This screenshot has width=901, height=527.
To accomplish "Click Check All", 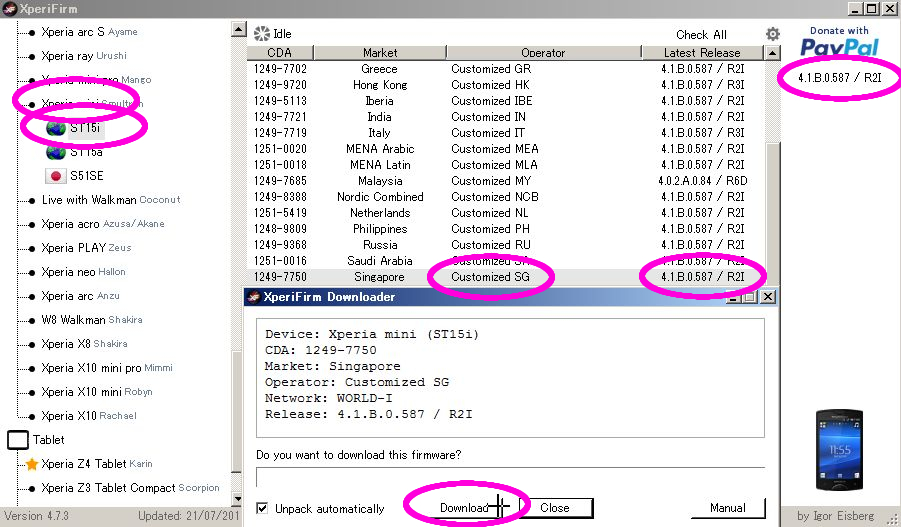I will point(701,34).
